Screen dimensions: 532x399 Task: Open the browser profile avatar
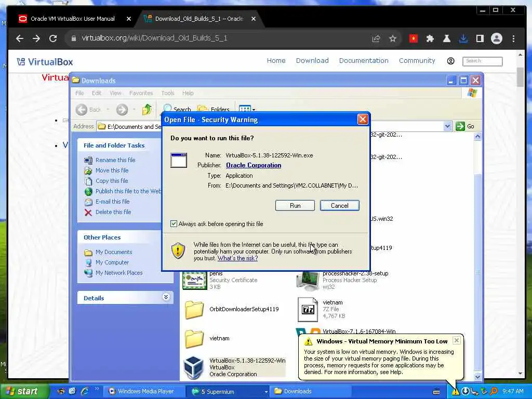(496, 38)
